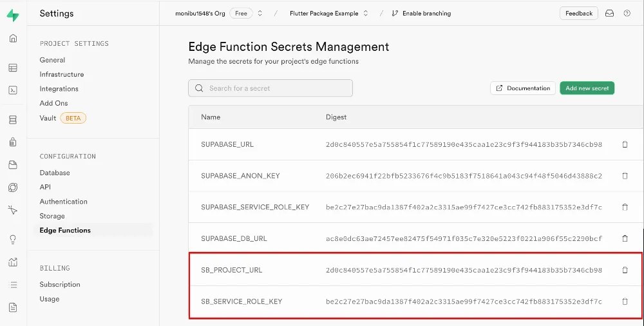
Task: Click the Supabase logo
Action: coord(13,15)
